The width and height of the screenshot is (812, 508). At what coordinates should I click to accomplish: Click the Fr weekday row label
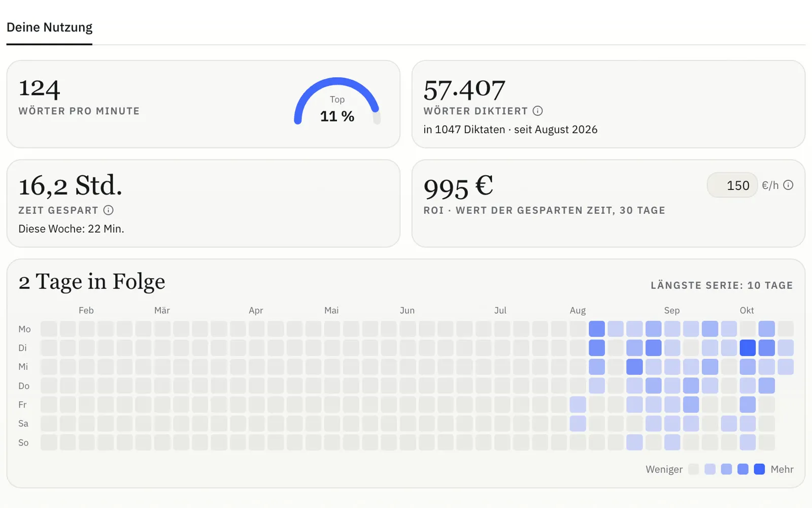(x=22, y=405)
